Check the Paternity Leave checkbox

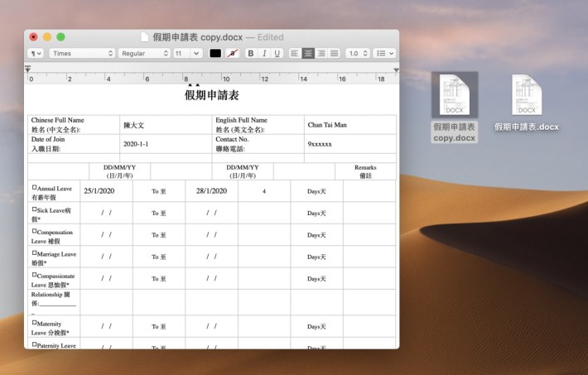[x=34, y=344]
